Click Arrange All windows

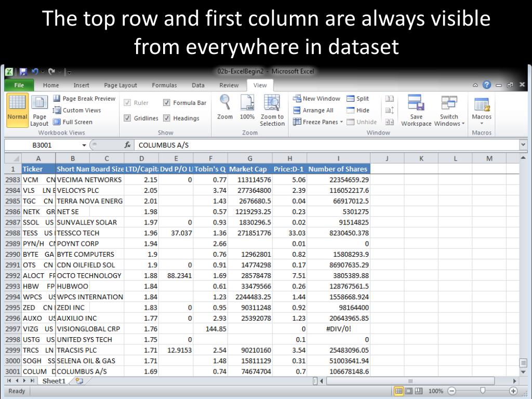point(313,110)
